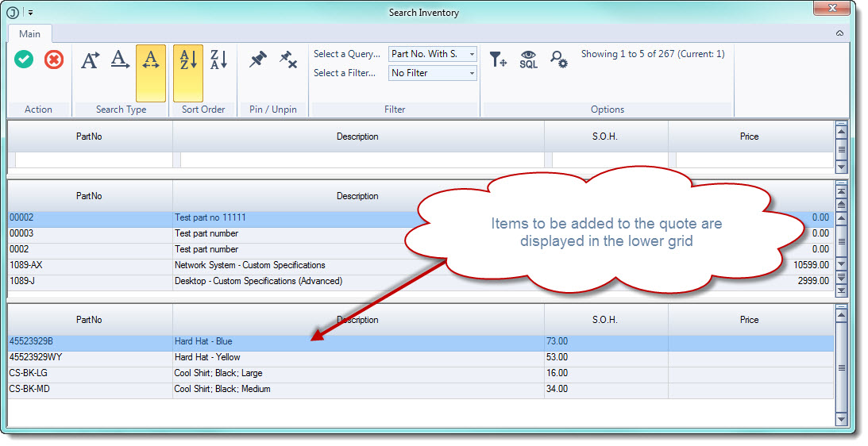Pin the selected item with pushpin icon
Screen dimensions: 868x446
click(x=257, y=60)
